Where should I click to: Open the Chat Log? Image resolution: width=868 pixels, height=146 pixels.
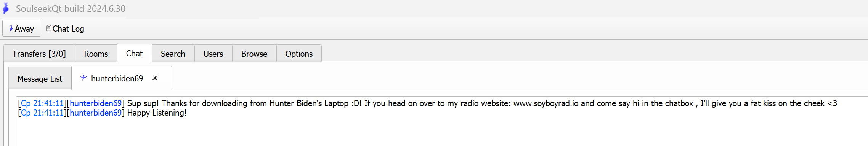(x=65, y=29)
